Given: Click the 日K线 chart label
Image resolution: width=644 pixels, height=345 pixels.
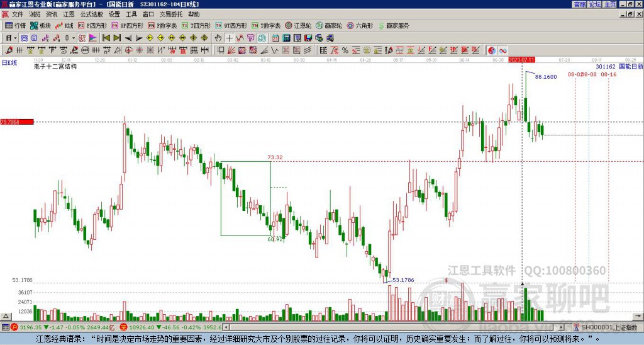Looking at the screenshot, I should pos(9,62).
